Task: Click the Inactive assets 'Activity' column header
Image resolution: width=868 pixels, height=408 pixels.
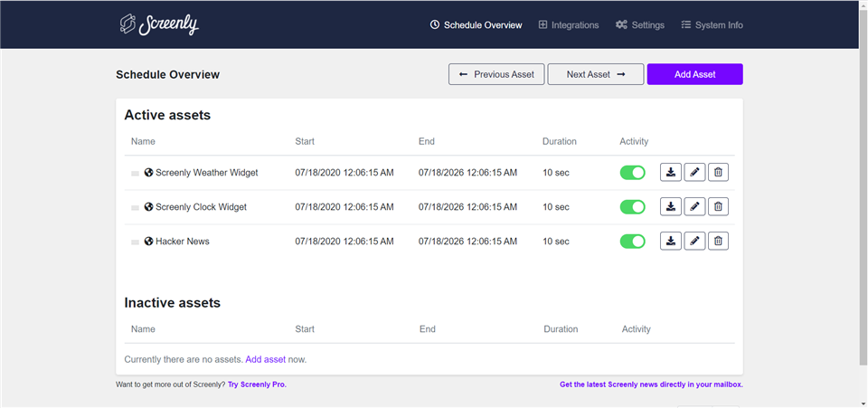Action: click(636, 328)
